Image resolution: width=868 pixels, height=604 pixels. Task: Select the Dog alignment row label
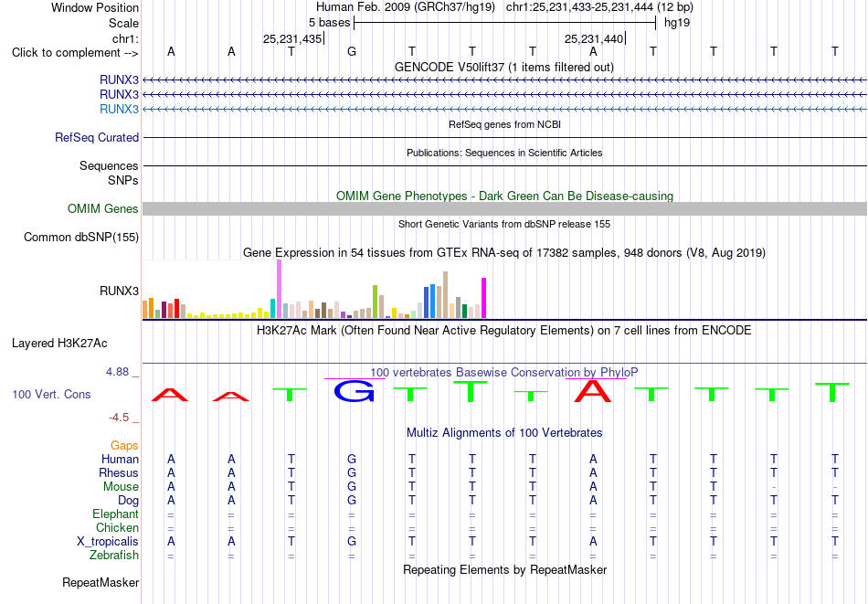[128, 501]
